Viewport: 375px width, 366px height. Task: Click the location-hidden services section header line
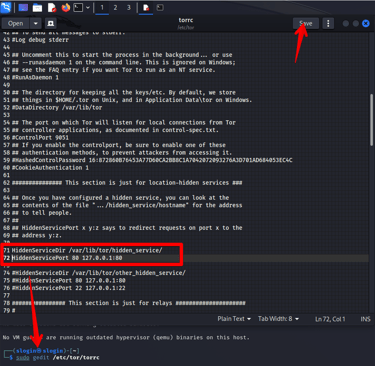click(127, 183)
